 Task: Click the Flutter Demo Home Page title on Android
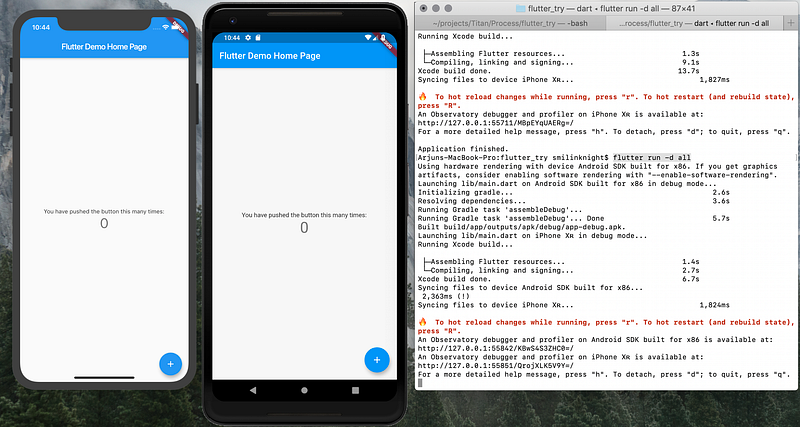click(270, 56)
